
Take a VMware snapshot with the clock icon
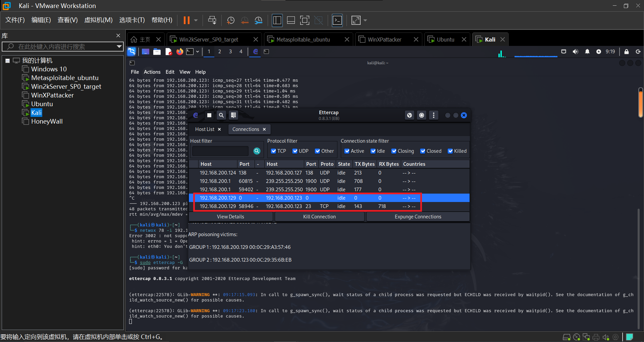coord(231,20)
